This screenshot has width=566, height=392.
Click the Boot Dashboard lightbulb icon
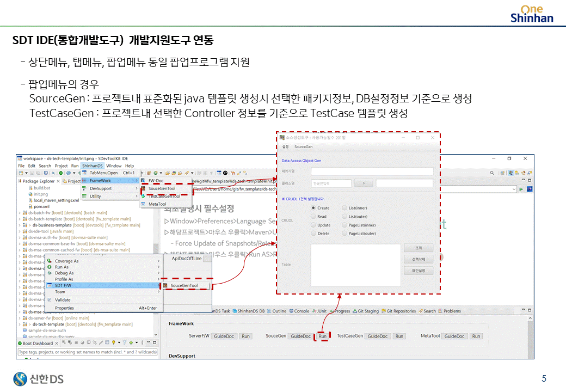[x=113, y=342]
